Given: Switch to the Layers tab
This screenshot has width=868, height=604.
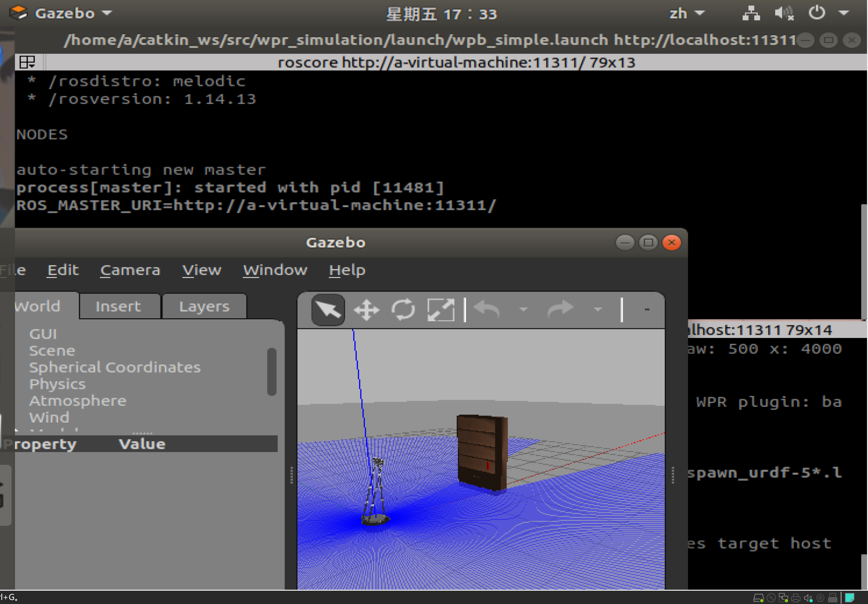Looking at the screenshot, I should coord(204,306).
